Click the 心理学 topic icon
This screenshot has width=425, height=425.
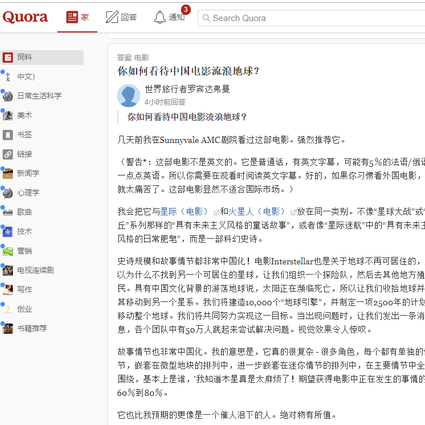click(x=8, y=193)
